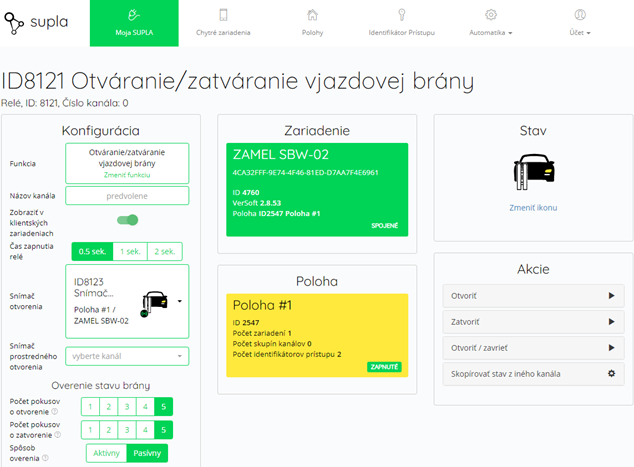The image size is (634, 467).
Task: Click help icon next to Počet pokusov o zatvorenie
Action: click(57, 435)
